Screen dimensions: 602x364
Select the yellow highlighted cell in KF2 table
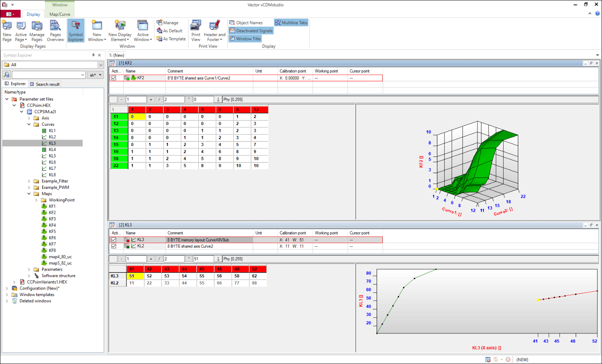[x=137, y=116]
